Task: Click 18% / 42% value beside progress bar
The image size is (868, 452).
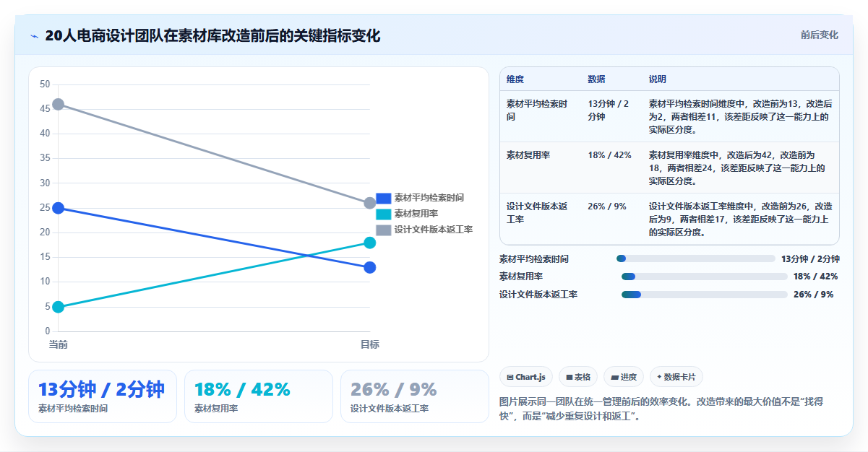Action: (x=815, y=277)
